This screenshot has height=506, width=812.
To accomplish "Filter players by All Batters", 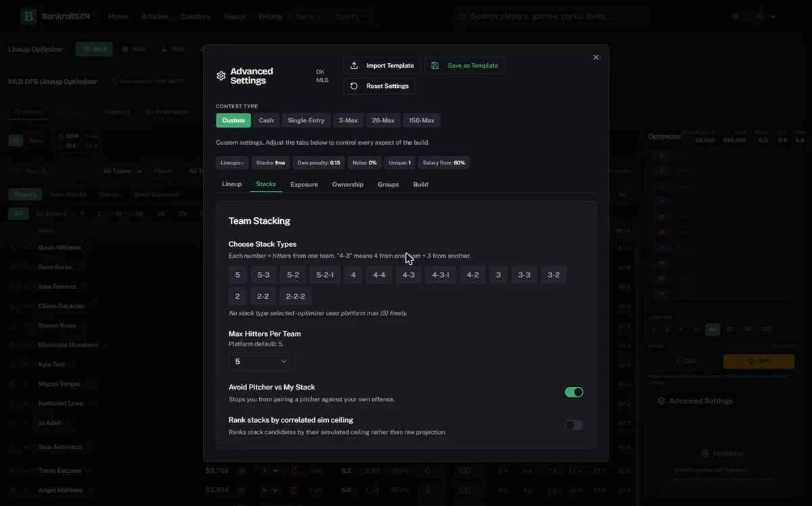I will [51, 214].
